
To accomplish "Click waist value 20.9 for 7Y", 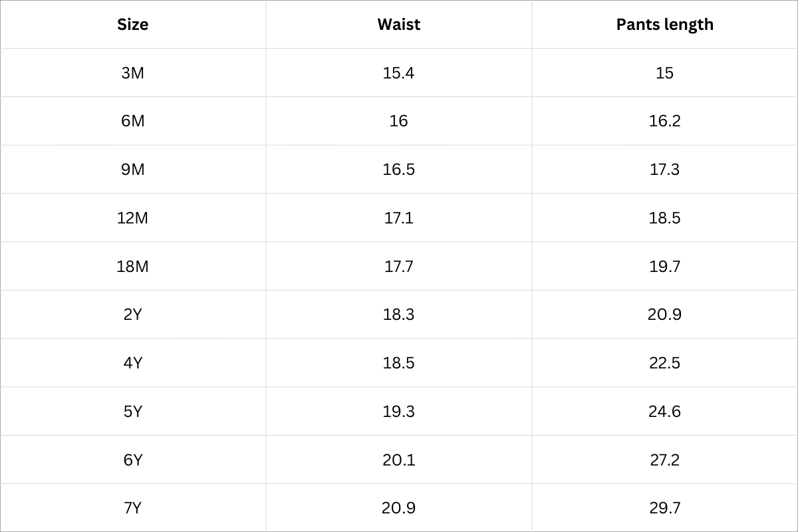I will point(398,508).
